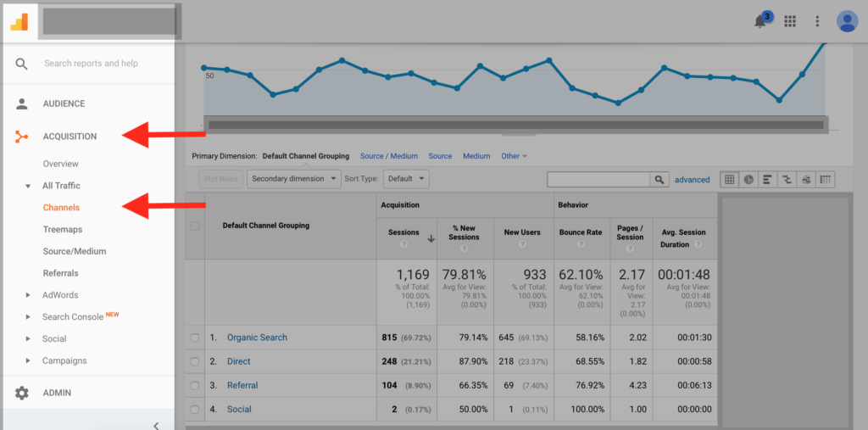868x430 pixels.
Task: Open the three-dot options menu
Action: point(817,21)
